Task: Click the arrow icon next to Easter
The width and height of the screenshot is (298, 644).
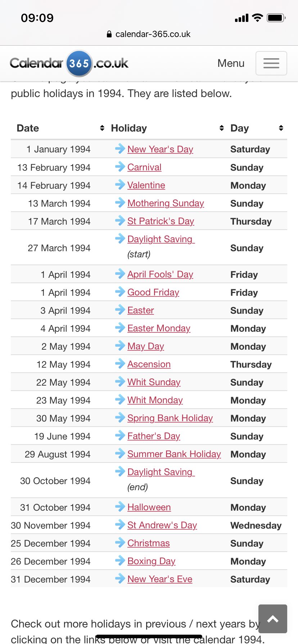Action: click(120, 309)
